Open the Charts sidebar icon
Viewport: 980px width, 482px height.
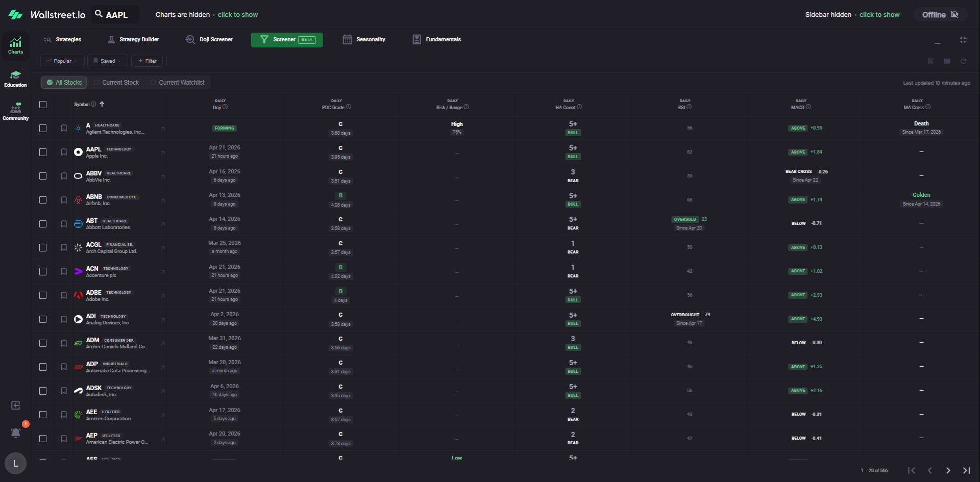pos(15,45)
